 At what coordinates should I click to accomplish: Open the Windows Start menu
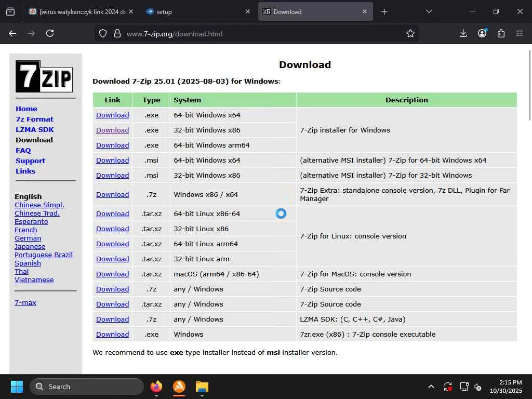(17, 387)
